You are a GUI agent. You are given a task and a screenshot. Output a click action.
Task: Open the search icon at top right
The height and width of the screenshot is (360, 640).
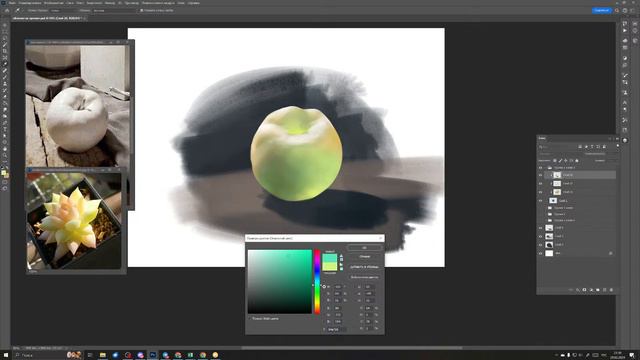pyautogui.click(x=617, y=10)
